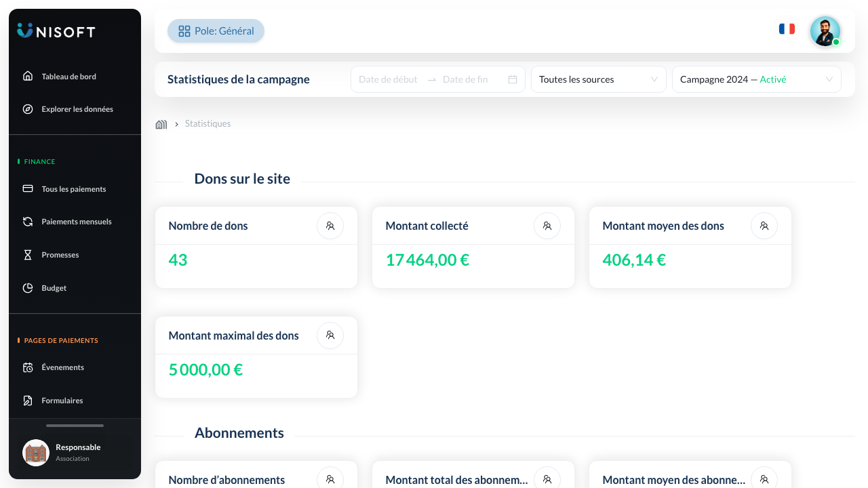Click the sidebar horizontal scrollbar handle
This screenshot has width=868, height=488.
[x=75, y=426]
